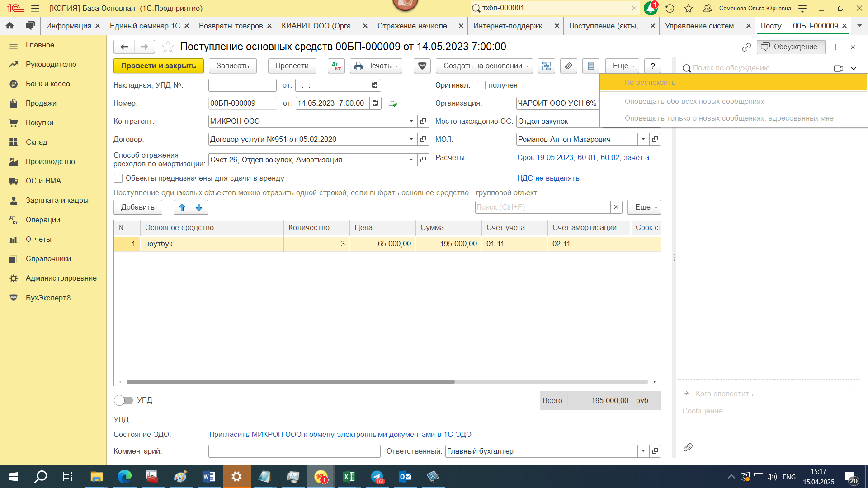This screenshot has height=488, width=868.
Task: Open the report list icon in toolbar
Action: point(591,66)
